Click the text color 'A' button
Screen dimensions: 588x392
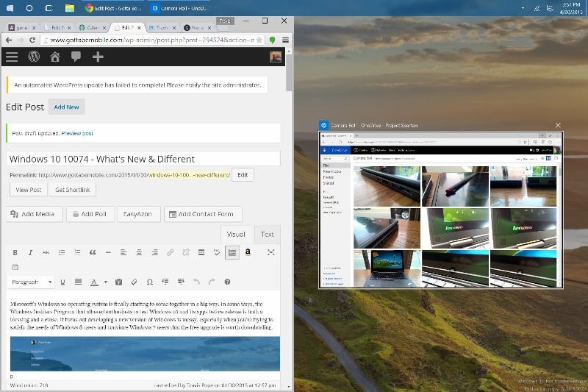(94, 282)
